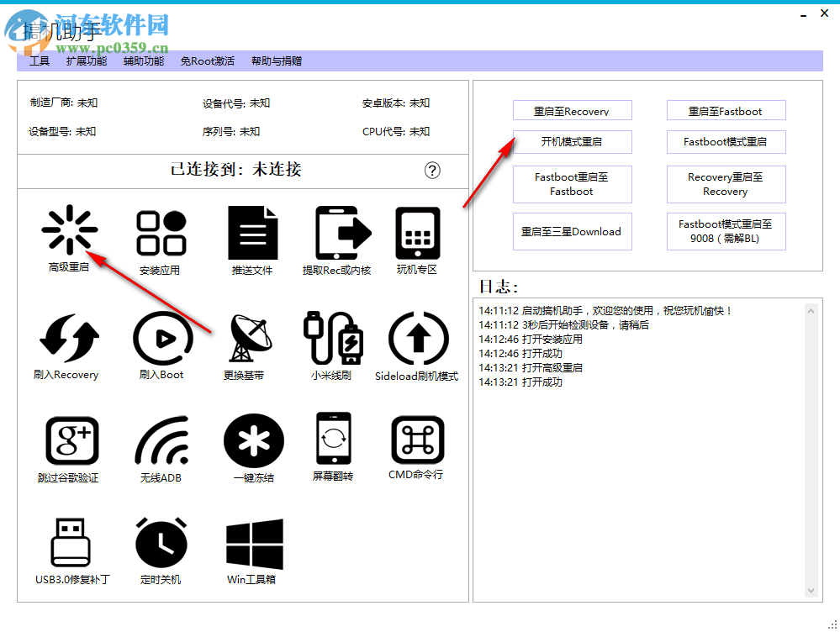Click the 设备型号: 未知 label

62,132
